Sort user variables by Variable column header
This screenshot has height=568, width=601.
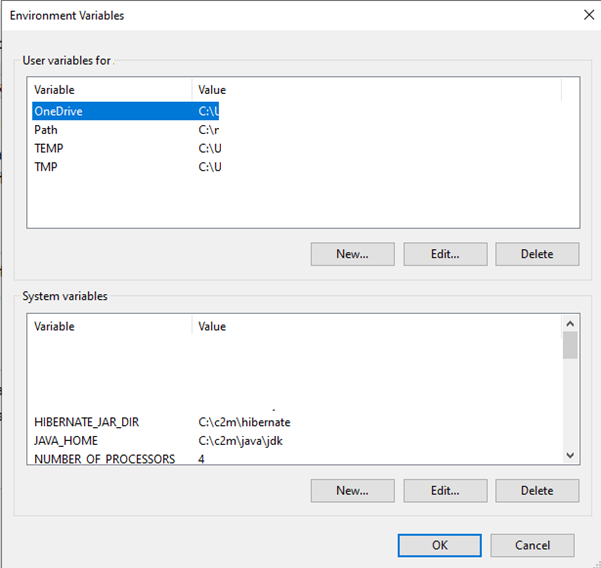(112, 90)
